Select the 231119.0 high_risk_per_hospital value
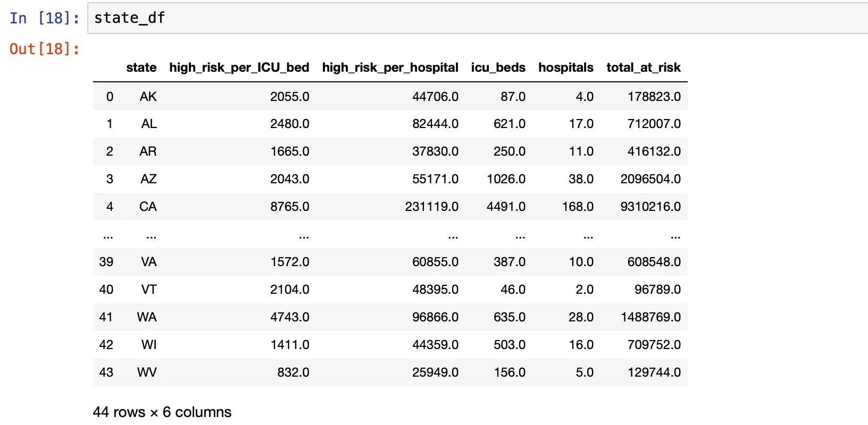The width and height of the screenshot is (868, 425). pos(431,207)
